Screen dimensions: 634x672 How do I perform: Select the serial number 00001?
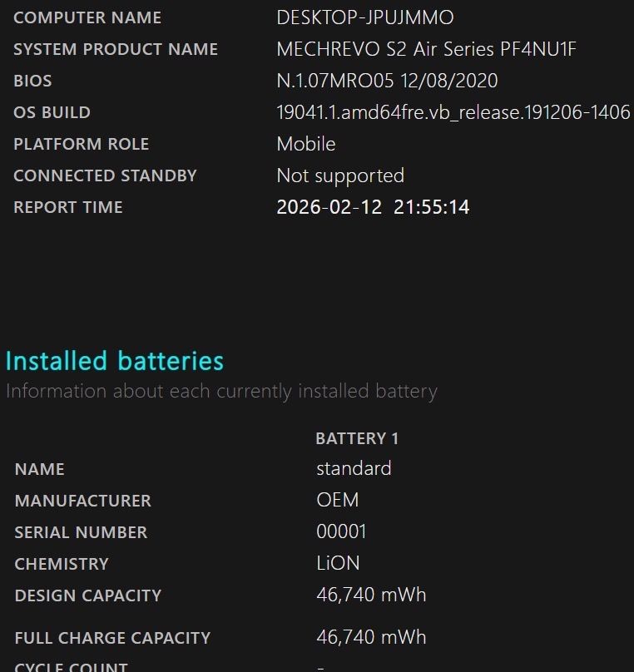tap(341, 531)
